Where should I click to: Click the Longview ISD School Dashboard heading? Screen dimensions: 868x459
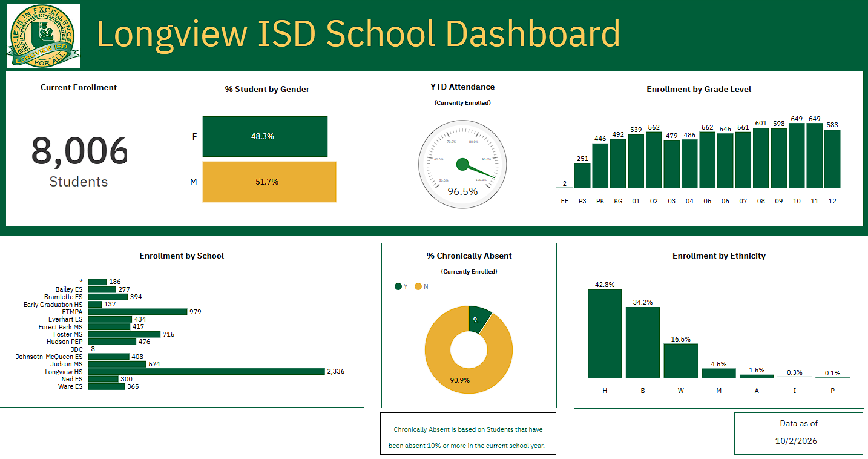point(358,34)
